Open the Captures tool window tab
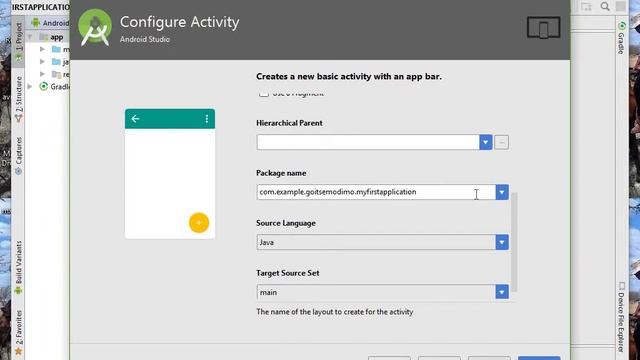Image resolution: width=640 pixels, height=360 pixels. [x=18, y=156]
